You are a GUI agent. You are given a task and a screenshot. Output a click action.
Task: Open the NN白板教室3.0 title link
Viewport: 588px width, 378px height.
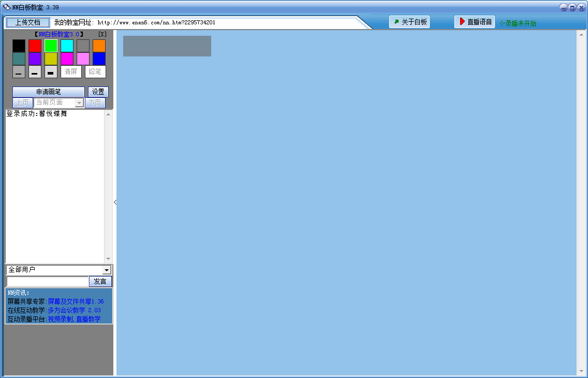click(59, 34)
